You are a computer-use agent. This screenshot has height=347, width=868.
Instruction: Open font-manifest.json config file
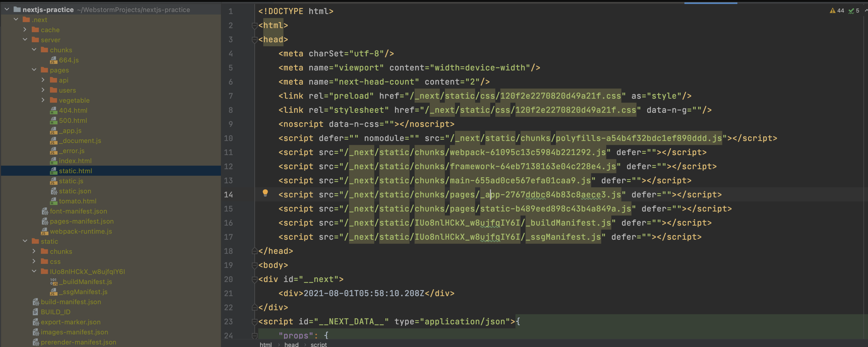click(x=78, y=211)
